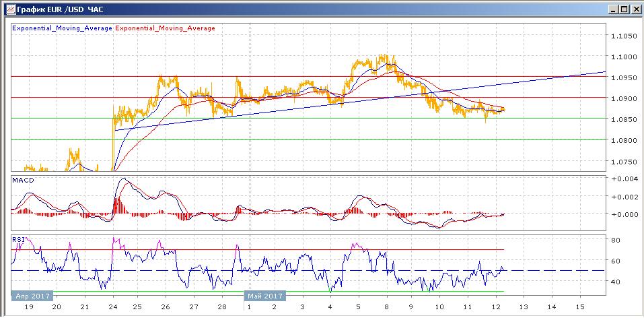This screenshot has width=644, height=320.
Task: Click the Апр 2017 month marker
Action: click(x=30, y=295)
